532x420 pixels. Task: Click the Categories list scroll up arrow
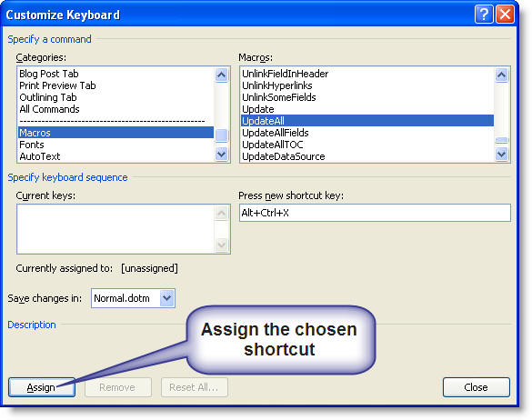pyautogui.click(x=222, y=75)
